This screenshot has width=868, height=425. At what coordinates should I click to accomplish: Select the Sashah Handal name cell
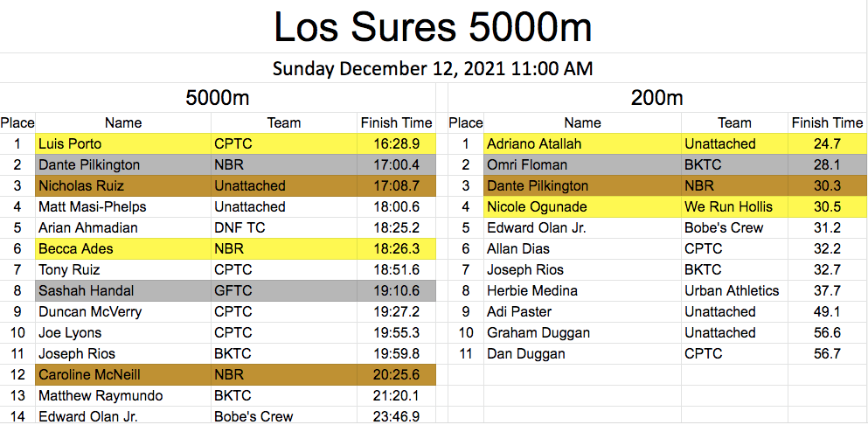[x=122, y=290]
